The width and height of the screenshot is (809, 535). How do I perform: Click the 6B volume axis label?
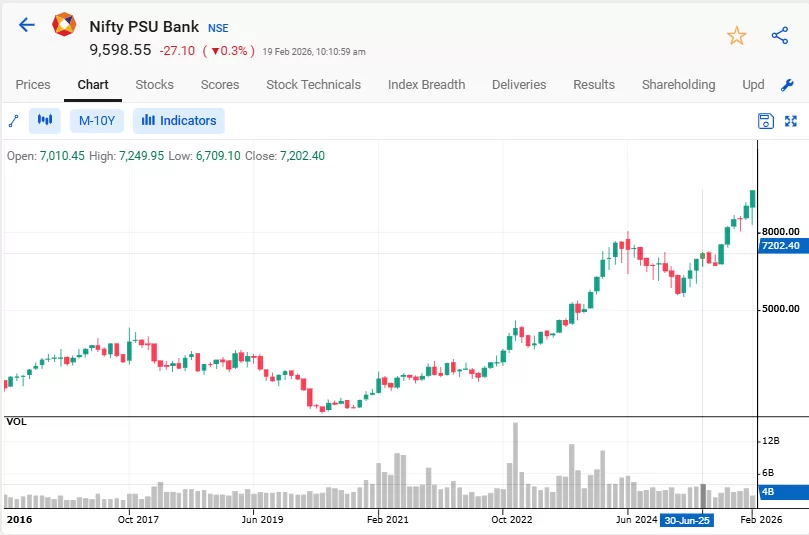(768, 473)
